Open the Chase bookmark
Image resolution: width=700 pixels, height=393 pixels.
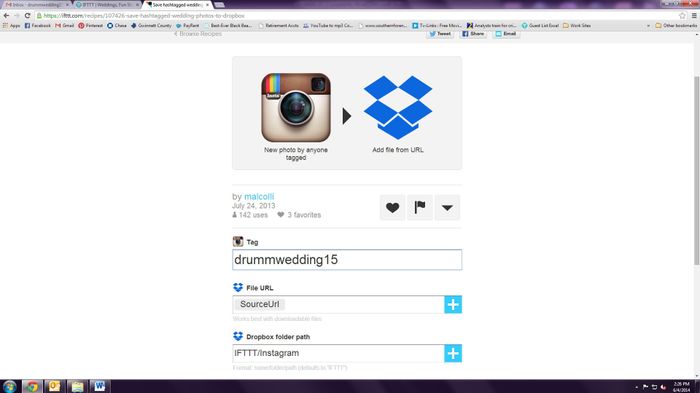tap(117, 25)
